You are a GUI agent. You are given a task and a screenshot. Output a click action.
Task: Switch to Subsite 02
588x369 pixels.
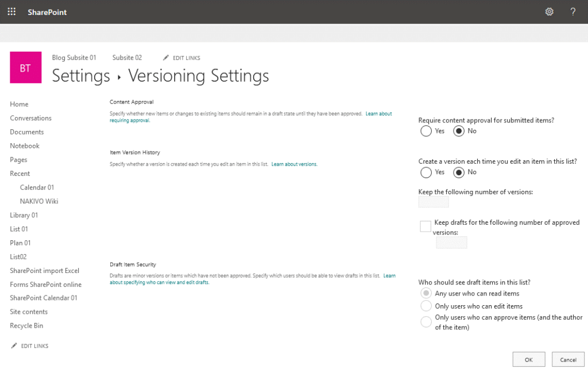(x=127, y=57)
